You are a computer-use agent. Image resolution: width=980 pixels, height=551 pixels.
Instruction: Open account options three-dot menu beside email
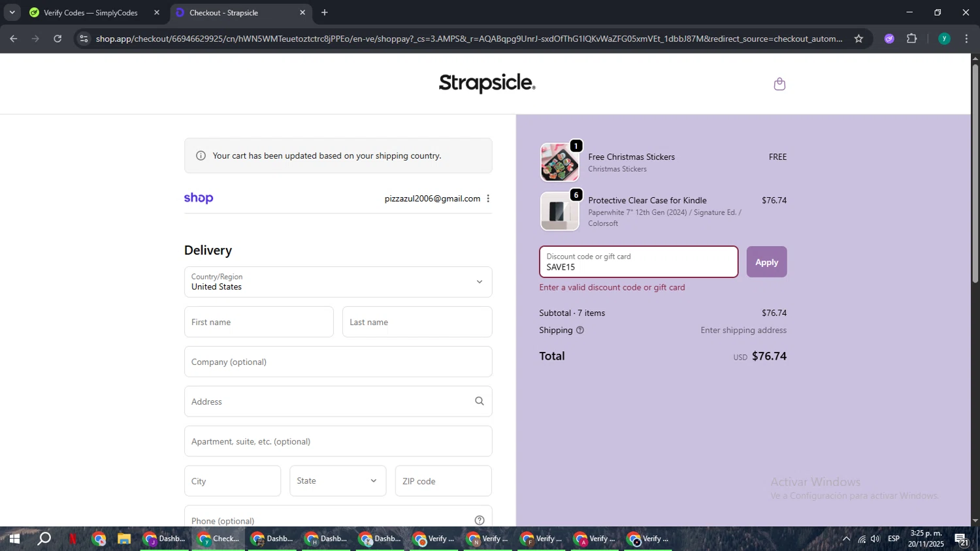(488, 198)
